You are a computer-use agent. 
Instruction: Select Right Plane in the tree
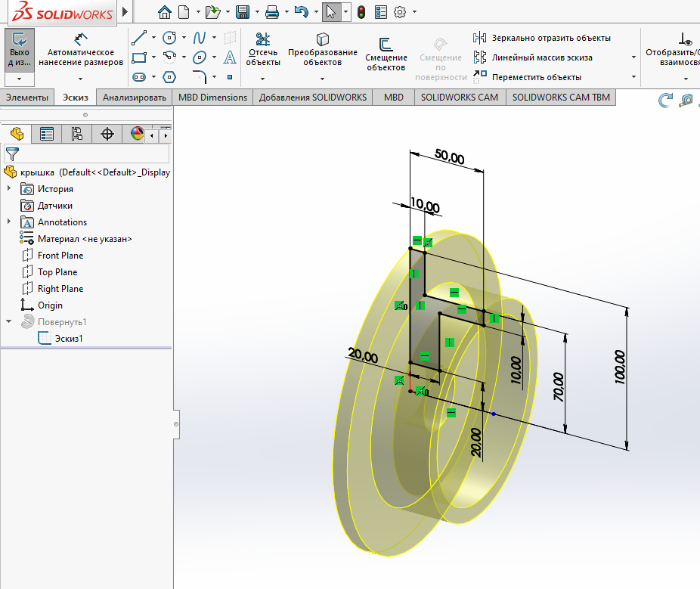(60, 289)
